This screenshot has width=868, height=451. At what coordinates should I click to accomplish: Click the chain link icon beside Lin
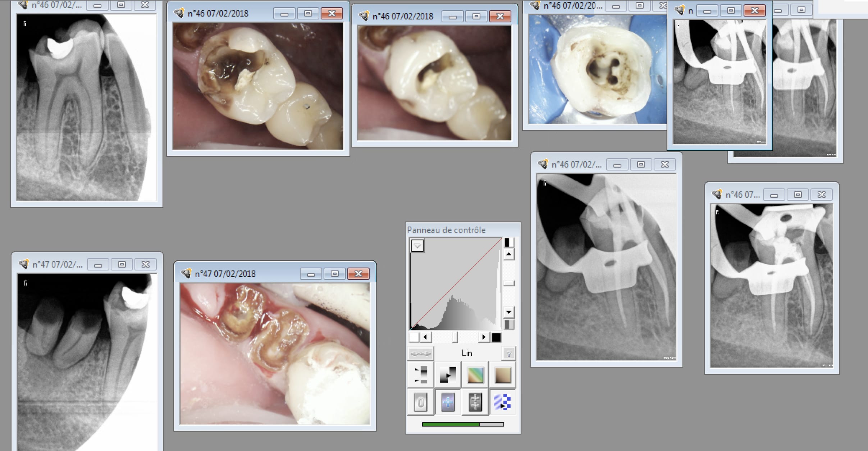[420, 354]
